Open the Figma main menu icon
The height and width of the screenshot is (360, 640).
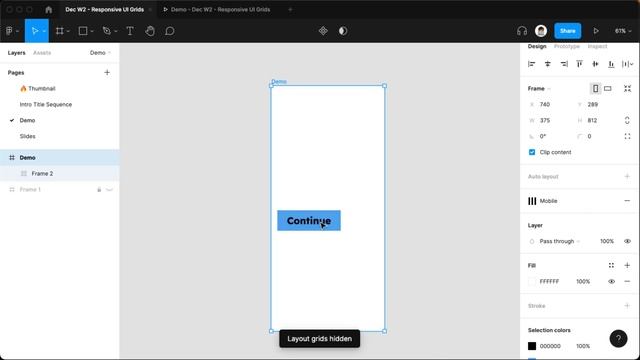[x=9, y=31]
